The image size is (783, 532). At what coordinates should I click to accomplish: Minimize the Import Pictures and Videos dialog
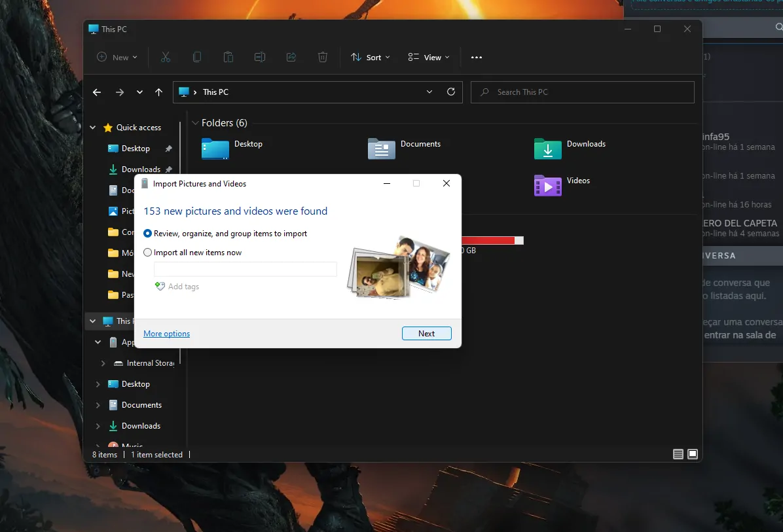pyautogui.click(x=386, y=184)
